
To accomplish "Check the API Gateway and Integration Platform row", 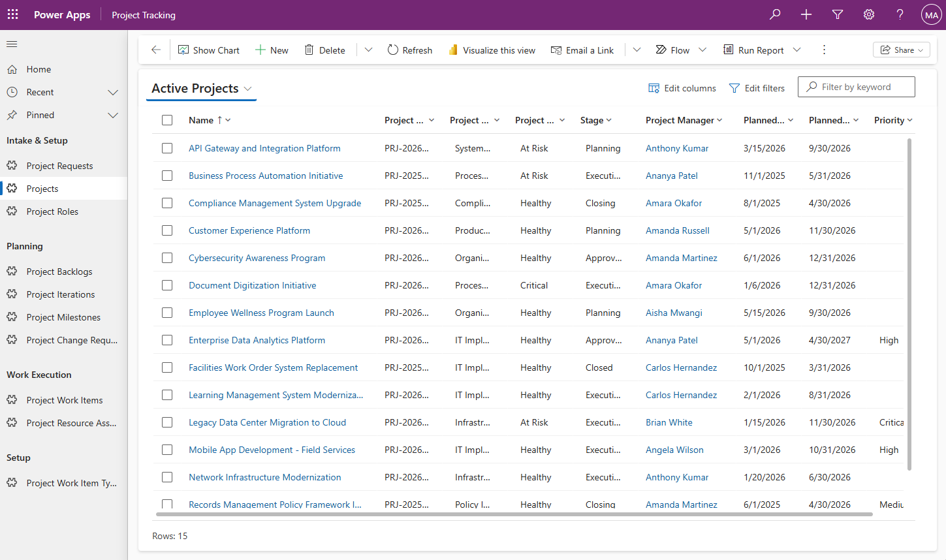I will [x=167, y=148].
